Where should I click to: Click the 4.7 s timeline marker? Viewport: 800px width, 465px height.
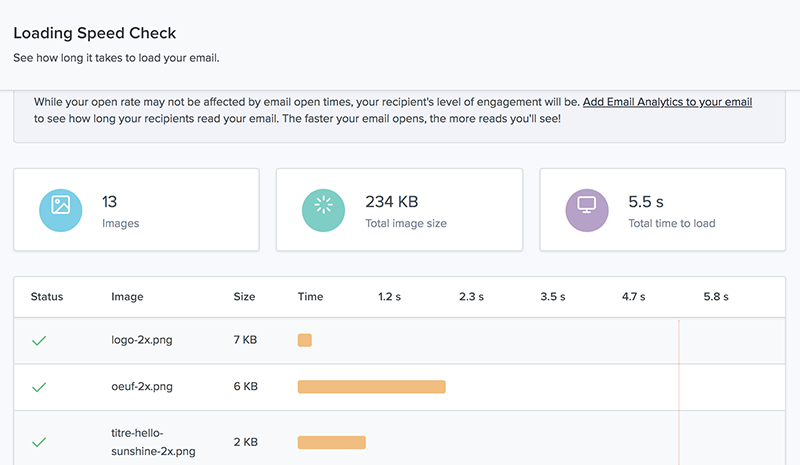coord(634,297)
